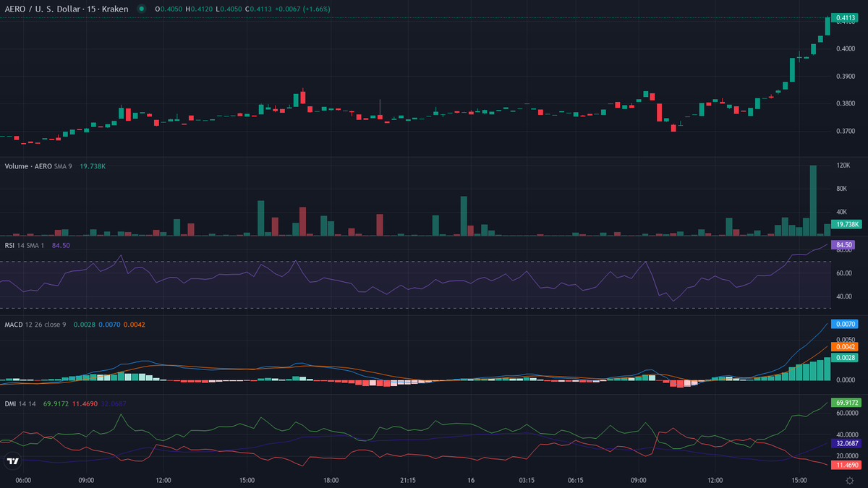Click the 06:15 time axis label
Viewport: 868px width, 488px height.
[x=576, y=480]
